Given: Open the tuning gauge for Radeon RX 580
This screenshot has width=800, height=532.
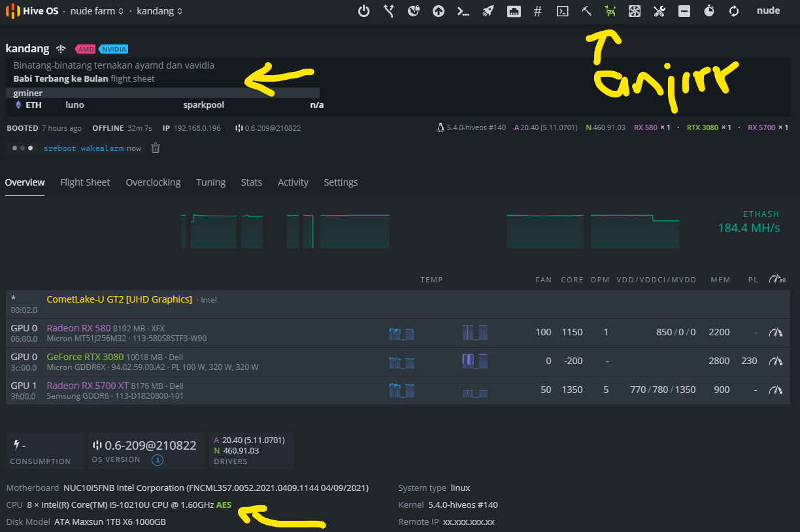Looking at the screenshot, I should pyautogui.click(x=776, y=332).
